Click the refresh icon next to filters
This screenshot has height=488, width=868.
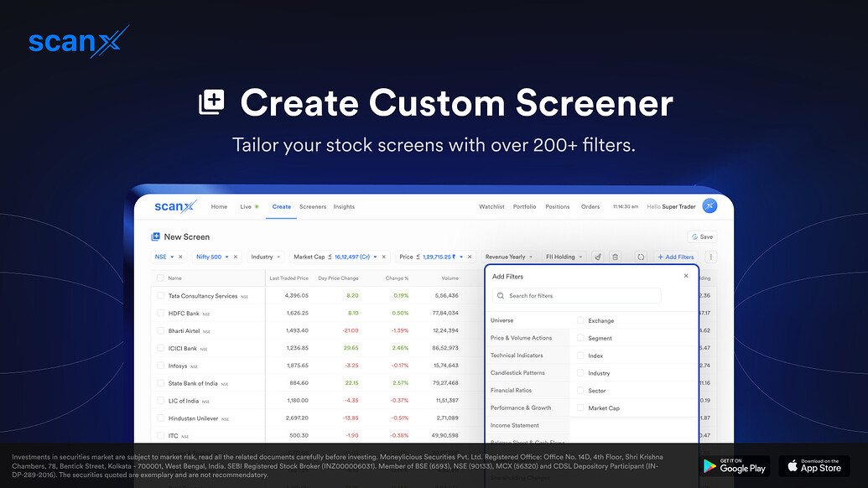coord(642,257)
